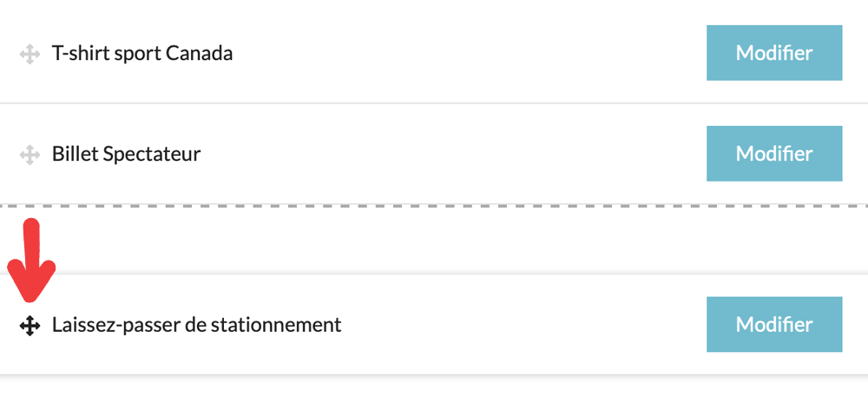The image size is (868, 410).
Task: Open Modifier for Laissez-passer de stationnement
Action: [x=774, y=325]
